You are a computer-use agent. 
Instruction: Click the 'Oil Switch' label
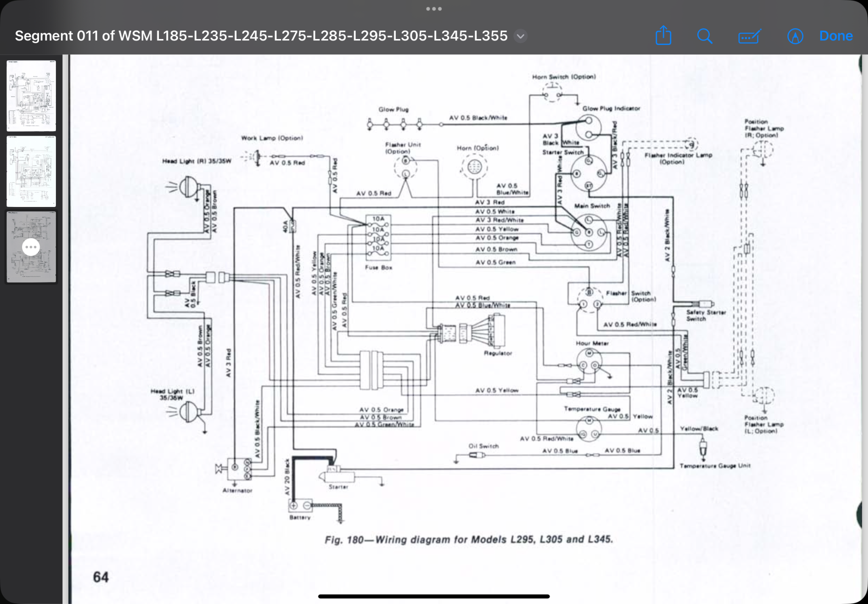coord(484,446)
